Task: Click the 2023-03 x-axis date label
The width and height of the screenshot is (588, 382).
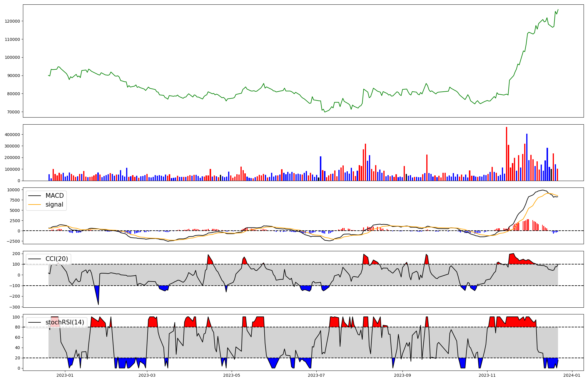Action: pos(147,375)
